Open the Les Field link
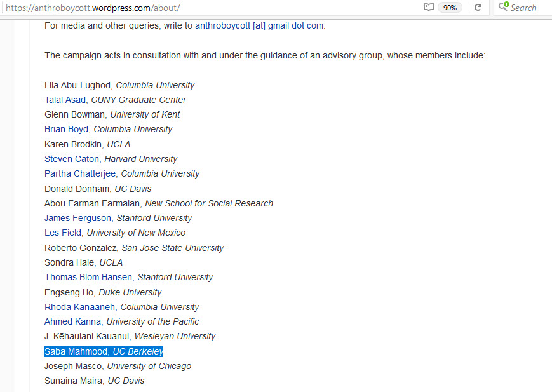 pos(63,233)
